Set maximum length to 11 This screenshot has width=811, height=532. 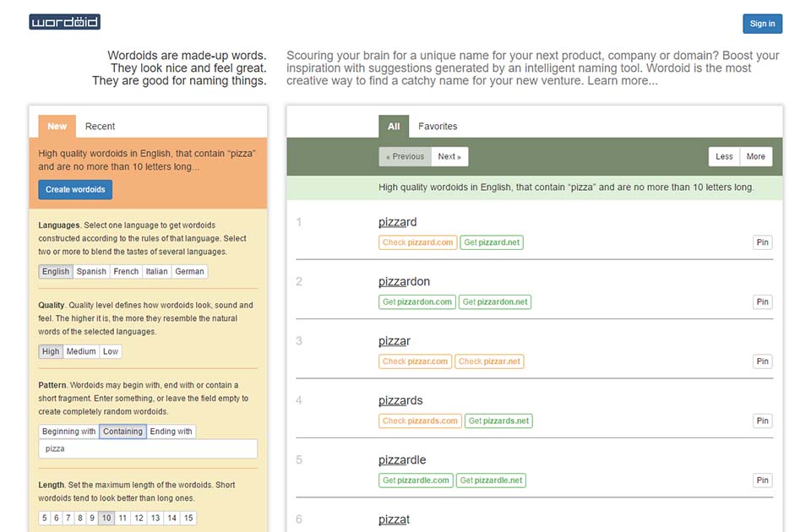122,518
